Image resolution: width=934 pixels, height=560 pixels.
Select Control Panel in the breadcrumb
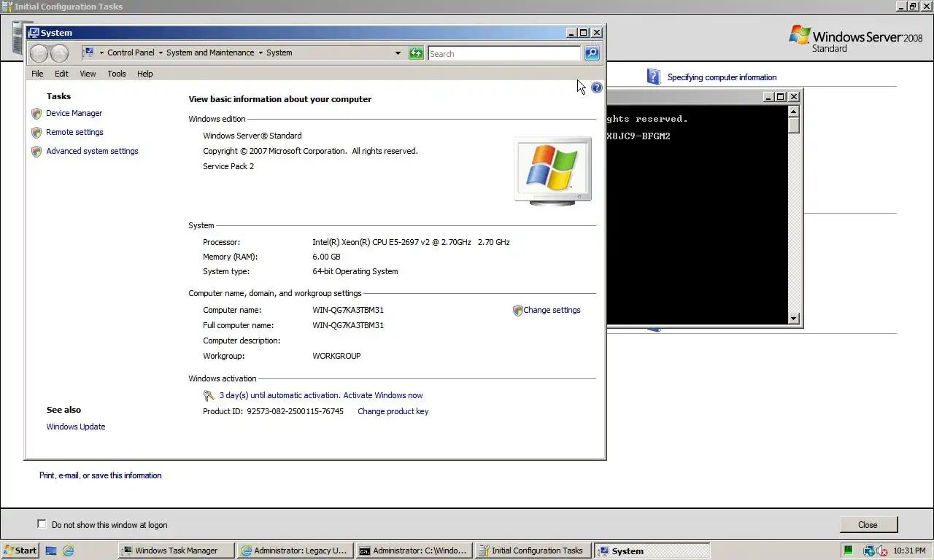click(x=131, y=52)
